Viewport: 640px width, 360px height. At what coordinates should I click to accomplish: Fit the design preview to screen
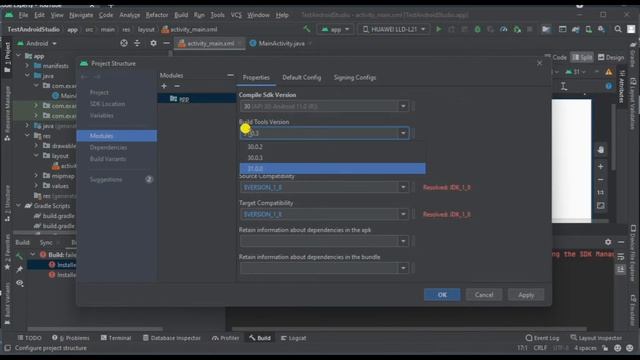[x=600, y=205]
